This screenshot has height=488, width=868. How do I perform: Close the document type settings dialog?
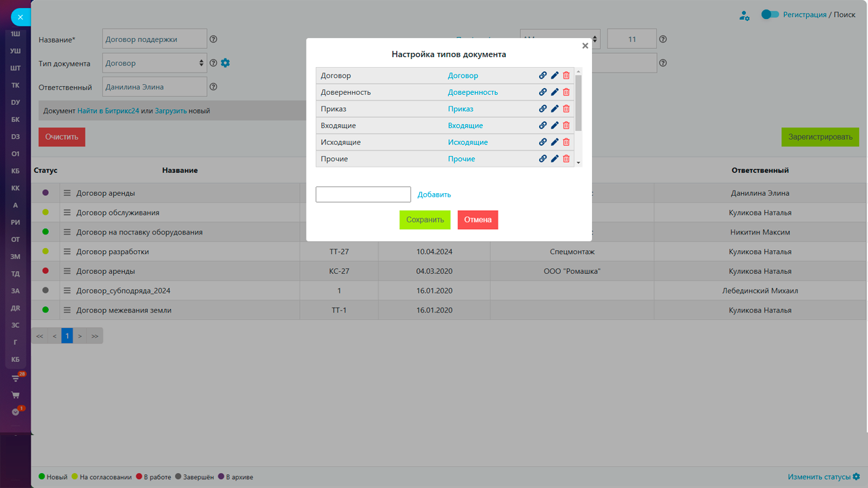[x=585, y=46]
